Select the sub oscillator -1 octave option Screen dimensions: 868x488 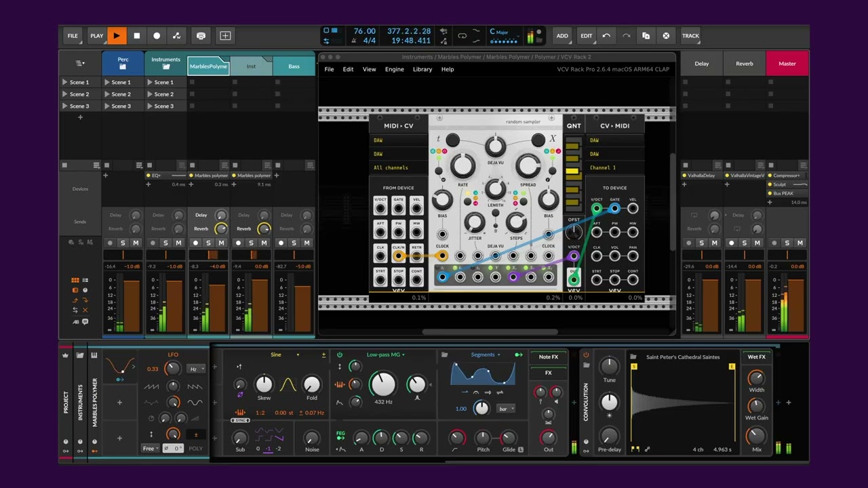click(268, 449)
